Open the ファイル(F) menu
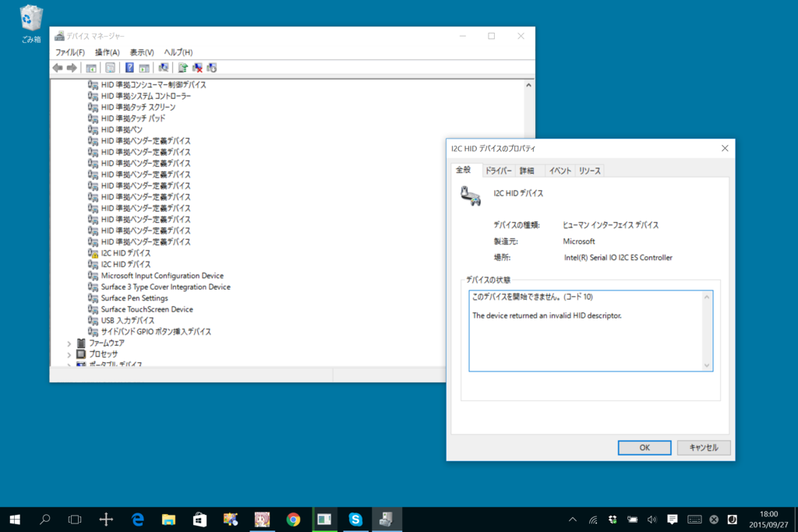The width and height of the screenshot is (798, 532). tap(69, 52)
